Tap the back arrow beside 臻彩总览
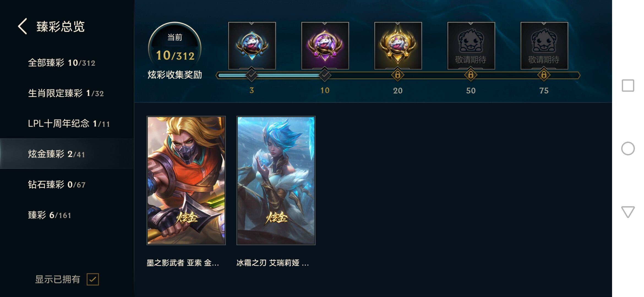This screenshot has height=297, width=644. [x=23, y=26]
